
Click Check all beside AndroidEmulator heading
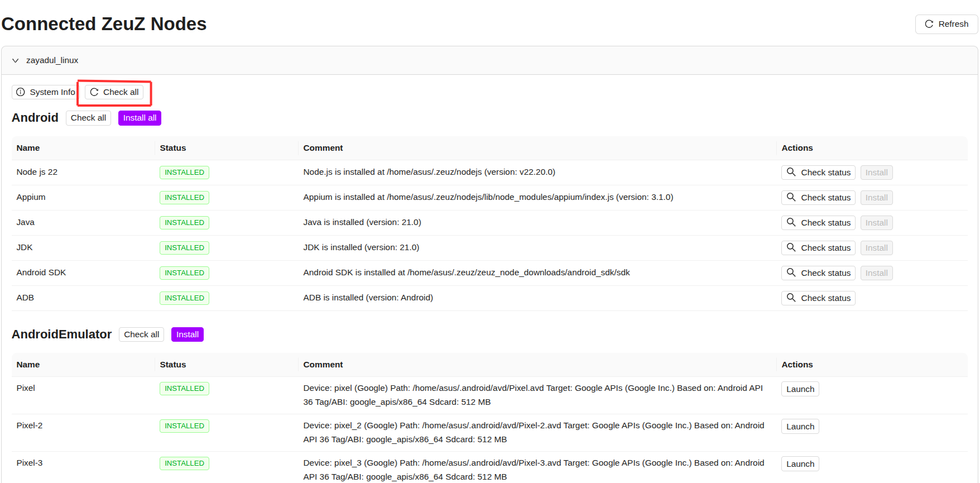click(141, 334)
